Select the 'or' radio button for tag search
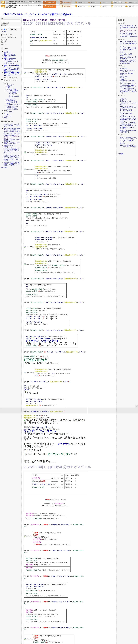138x644 pixels. (x=8, y=29)
